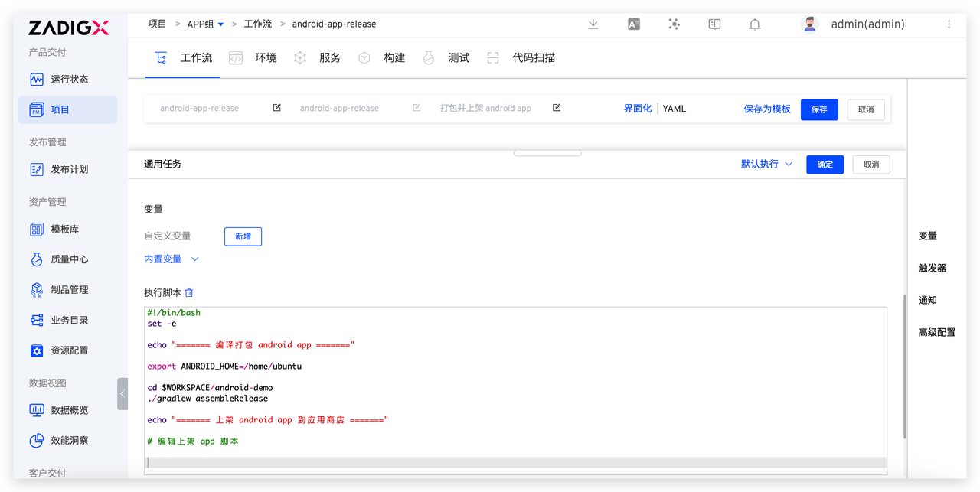Switch to YAML view mode

coord(675,109)
